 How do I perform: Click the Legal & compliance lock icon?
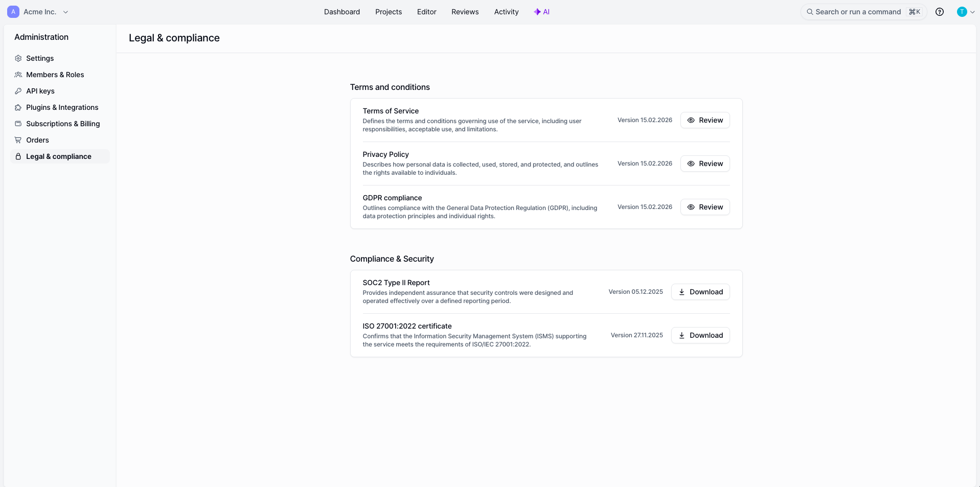(x=18, y=156)
